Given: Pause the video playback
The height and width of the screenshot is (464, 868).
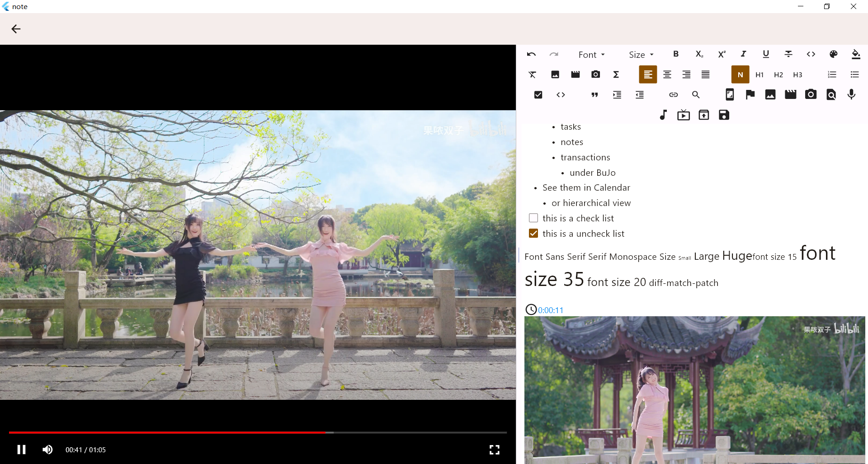Looking at the screenshot, I should click(x=21, y=450).
